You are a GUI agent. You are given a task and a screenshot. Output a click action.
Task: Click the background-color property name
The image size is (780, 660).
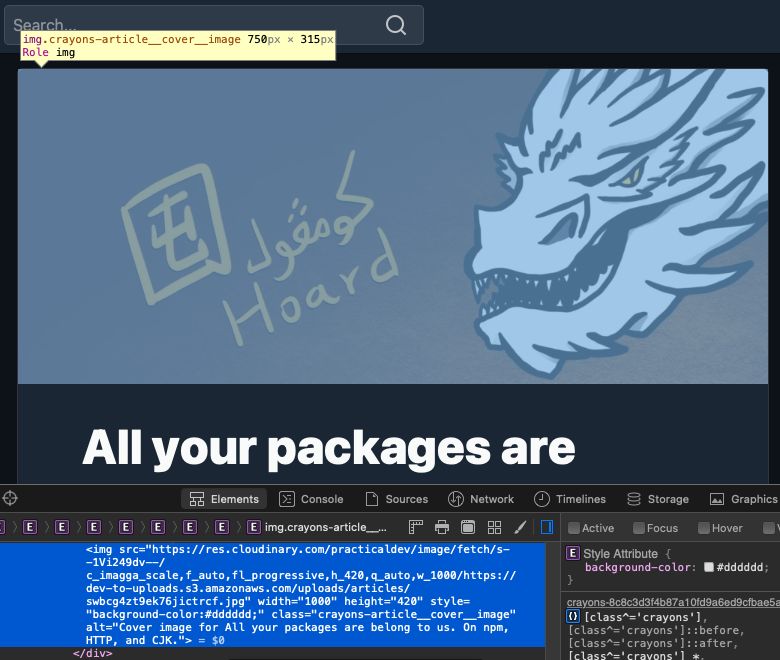(x=638, y=567)
